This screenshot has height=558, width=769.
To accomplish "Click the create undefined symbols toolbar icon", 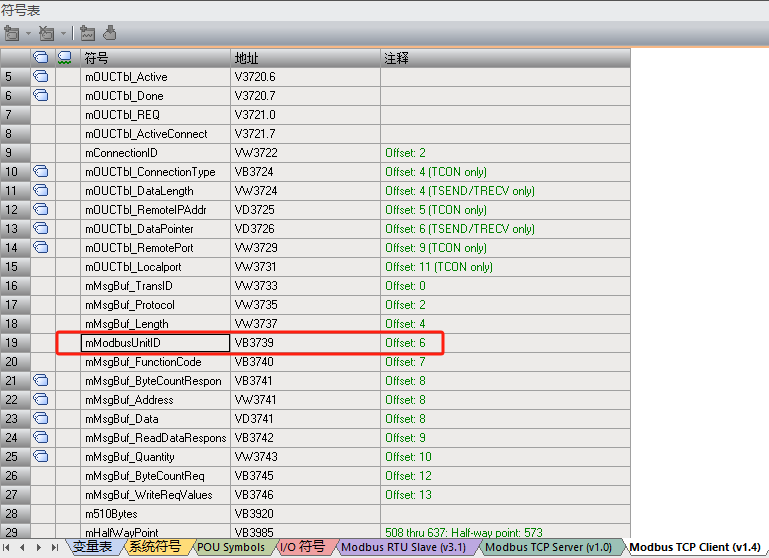I will (88, 33).
